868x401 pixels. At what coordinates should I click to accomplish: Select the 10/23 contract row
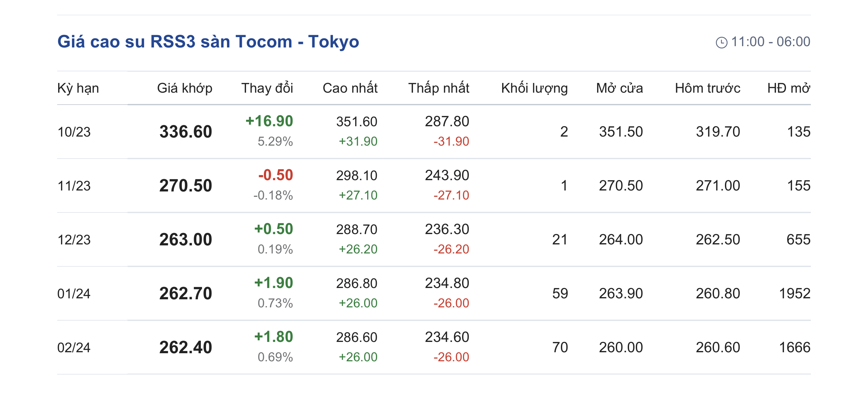coord(74,132)
